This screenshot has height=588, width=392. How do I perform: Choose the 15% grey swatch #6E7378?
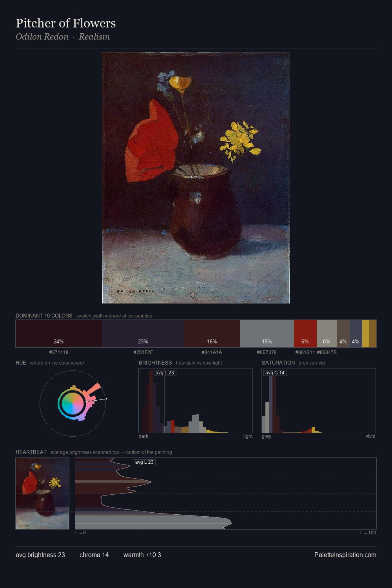pyautogui.click(x=267, y=334)
